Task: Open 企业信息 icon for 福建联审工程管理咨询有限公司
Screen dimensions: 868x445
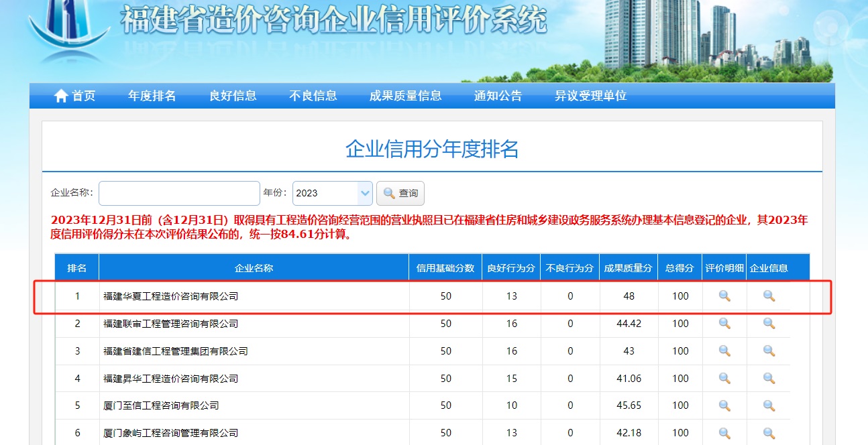Action: [769, 324]
